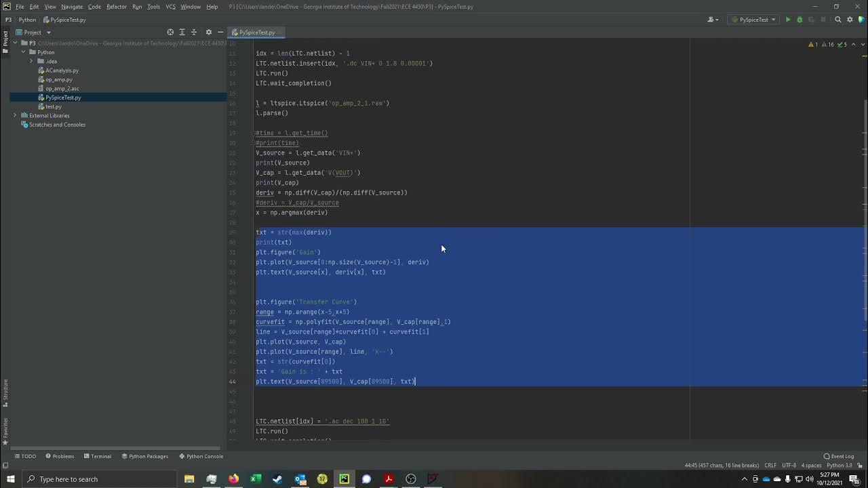Hide the Project panel with minus icon
The image size is (868, 488).
[x=220, y=32]
